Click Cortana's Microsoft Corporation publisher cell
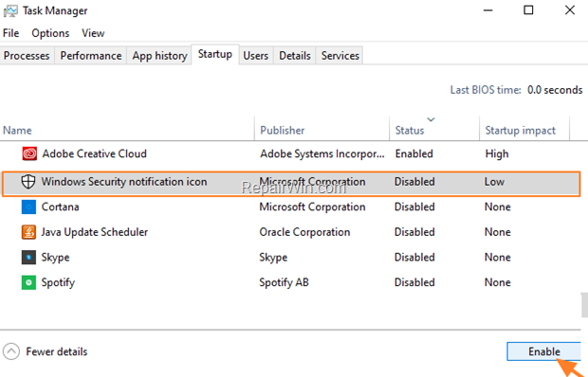This screenshot has width=588, height=377. (312, 206)
